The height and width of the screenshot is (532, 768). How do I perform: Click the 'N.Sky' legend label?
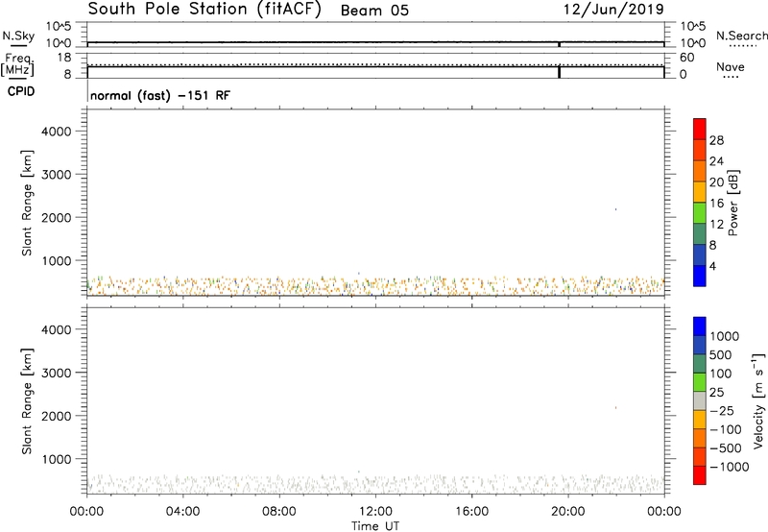coord(18,36)
